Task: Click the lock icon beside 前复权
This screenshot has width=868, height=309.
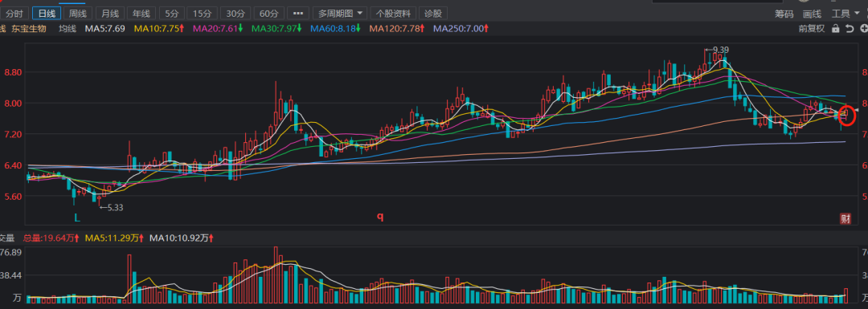Action: point(835,28)
